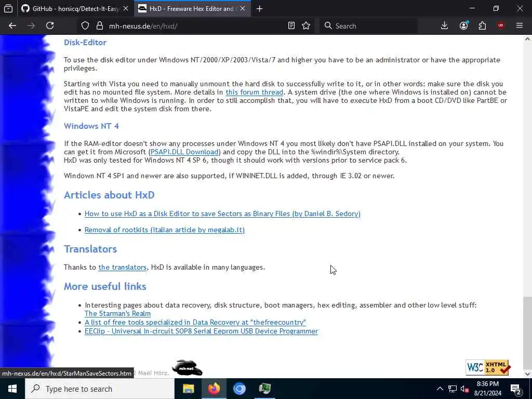The width and height of the screenshot is (532, 399).
Task: Open the Firefox hamburger menu
Action: click(x=520, y=26)
